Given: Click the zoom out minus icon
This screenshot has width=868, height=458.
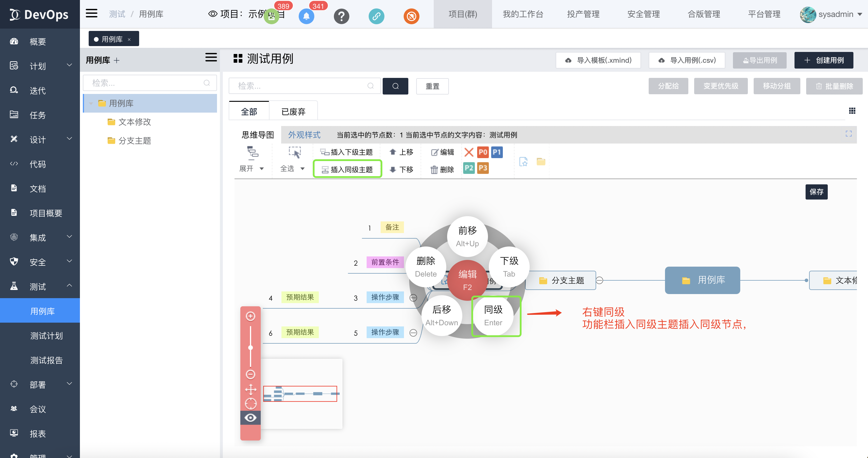Looking at the screenshot, I should pyautogui.click(x=250, y=374).
